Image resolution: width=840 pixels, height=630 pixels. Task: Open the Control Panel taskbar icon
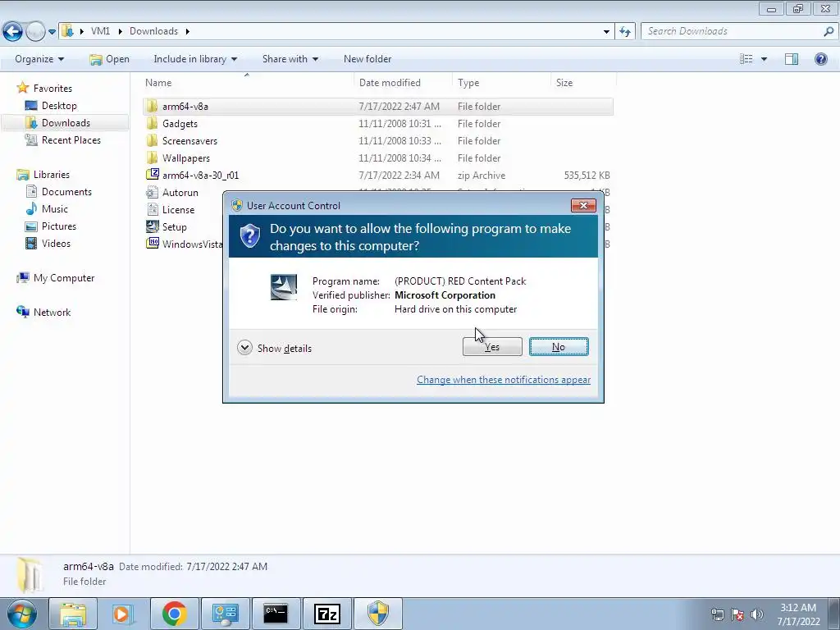click(x=225, y=614)
